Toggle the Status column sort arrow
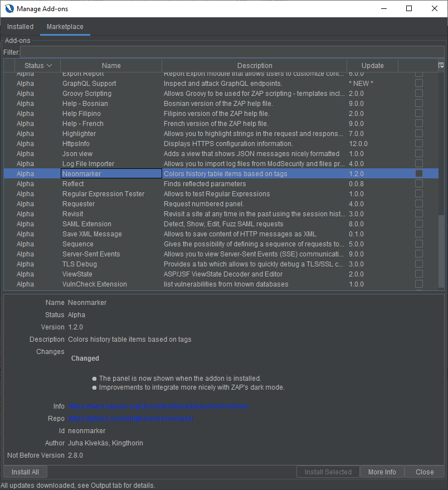Viewport: 448px width, 490px height. [x=49, y=66]
